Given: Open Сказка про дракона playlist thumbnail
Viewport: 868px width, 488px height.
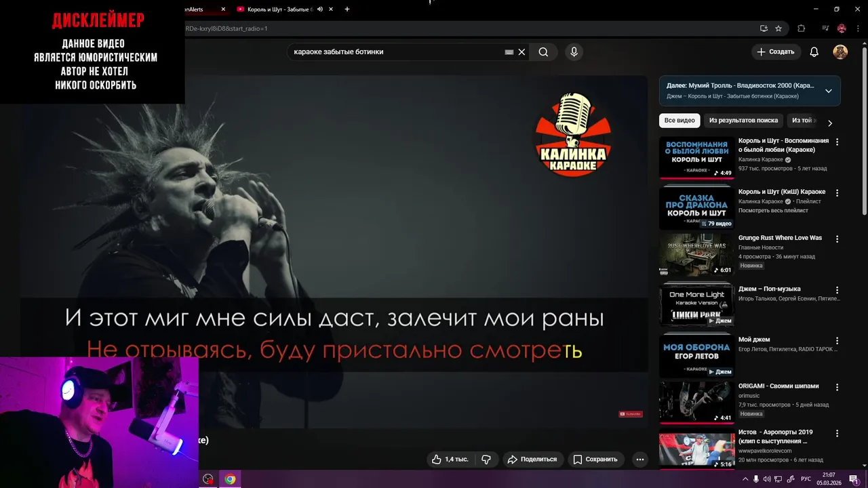Looking at the screenshot, I should click(x=696, y=208).
